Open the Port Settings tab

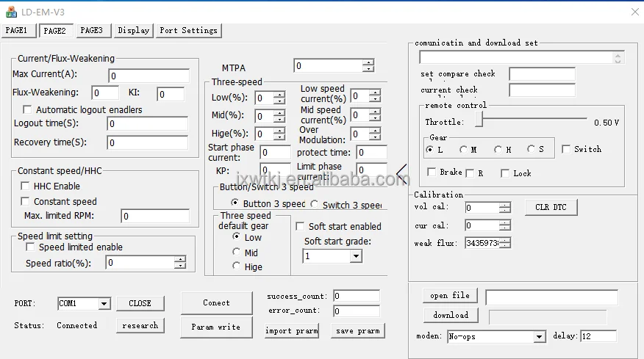coord(188,30)
